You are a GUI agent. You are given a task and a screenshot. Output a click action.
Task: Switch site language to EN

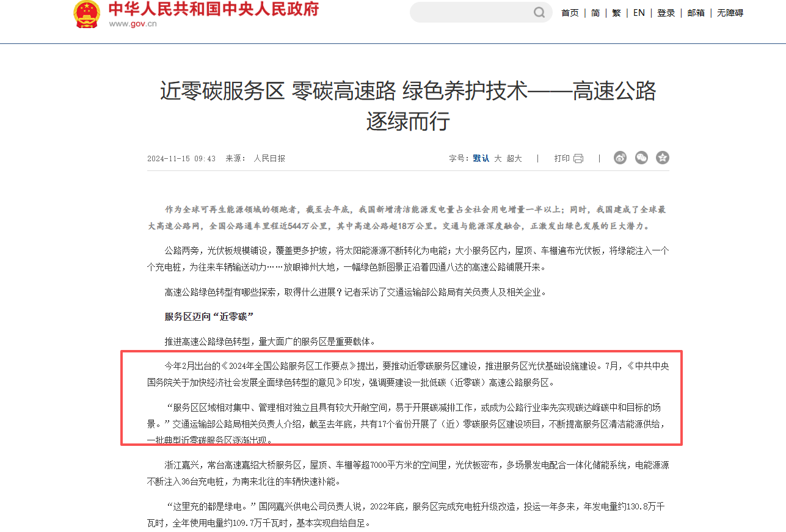[x=639, y=13]
